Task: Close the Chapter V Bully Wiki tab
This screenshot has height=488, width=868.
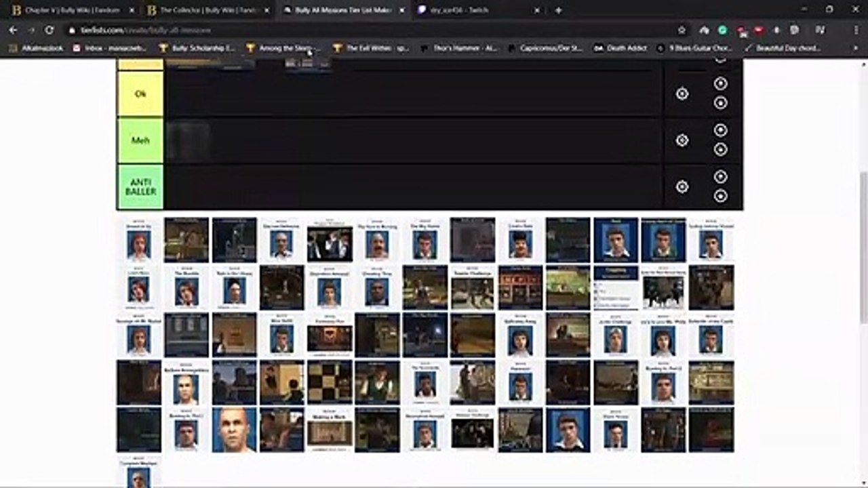Action: coord(131,10)
